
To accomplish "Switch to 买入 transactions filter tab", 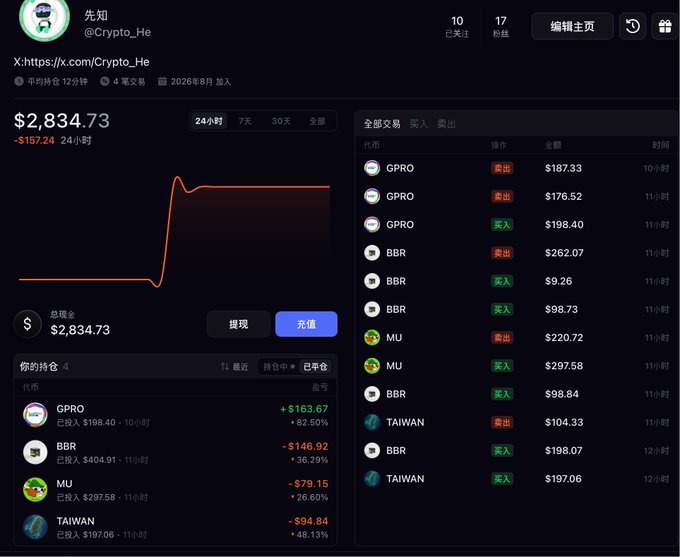I will (x=418, y=124).
